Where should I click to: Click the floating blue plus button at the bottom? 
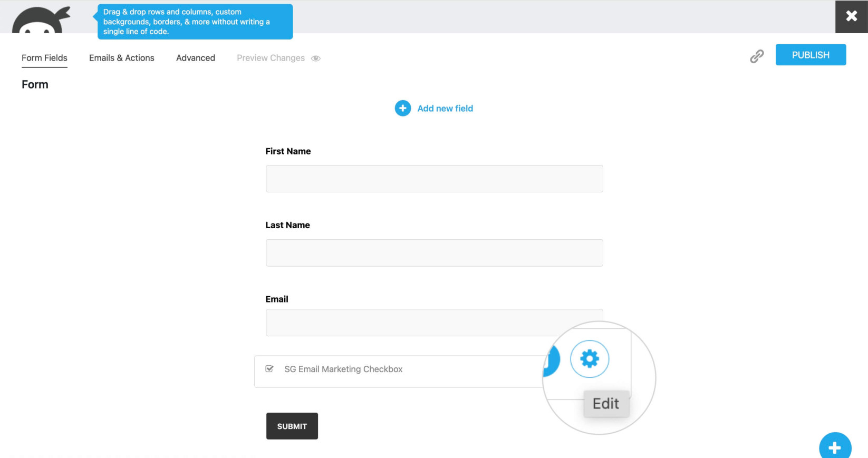pos(835,447)
